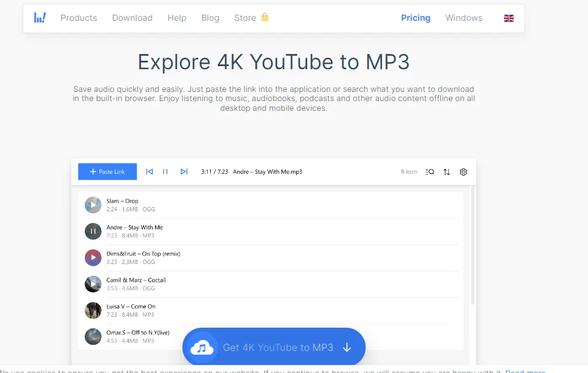Click the cloud music icon on download button
Image resolution: width=588 pixels, height=373 pixels.
point(202,347)
